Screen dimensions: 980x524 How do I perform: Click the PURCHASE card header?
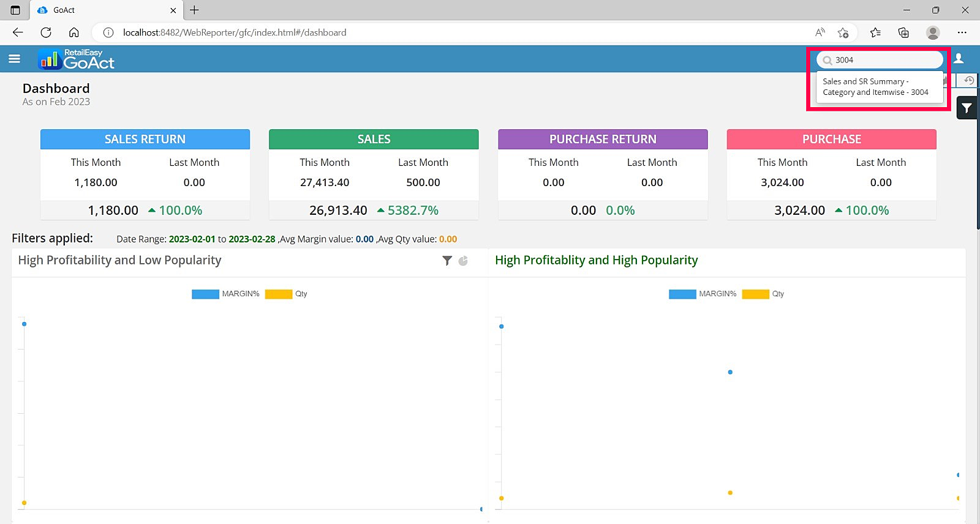click(x=831, y=139)
